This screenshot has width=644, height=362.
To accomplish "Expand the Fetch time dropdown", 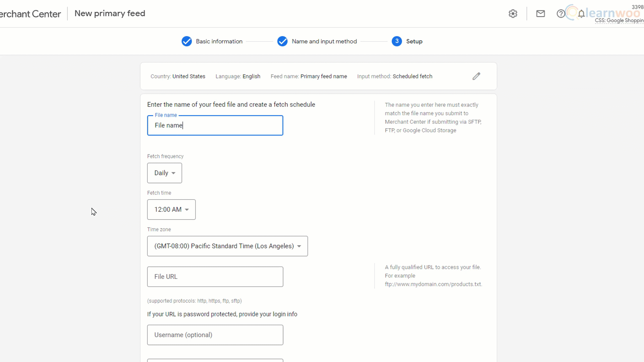I will (x=171, y=209).
